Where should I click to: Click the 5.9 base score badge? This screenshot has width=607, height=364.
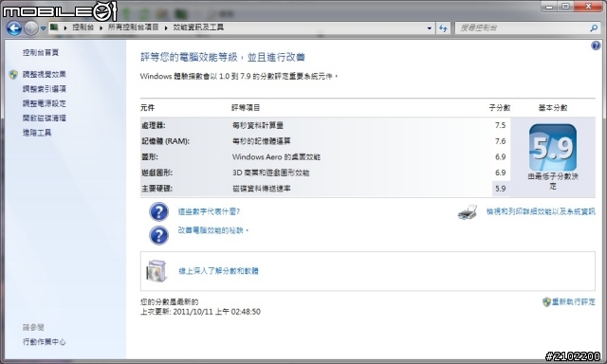tap(553, 147)
